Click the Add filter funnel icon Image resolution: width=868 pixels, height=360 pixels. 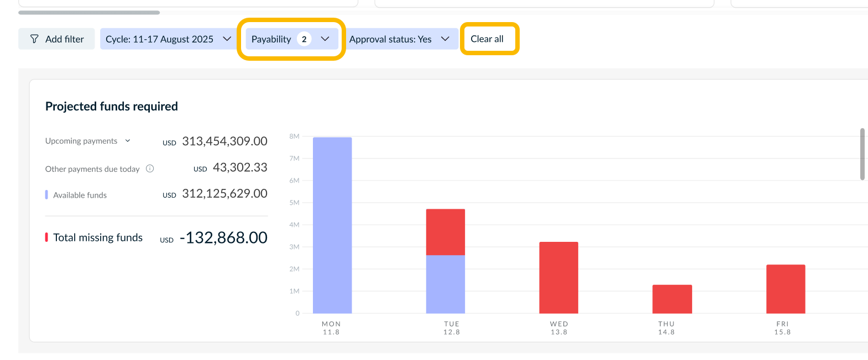coord(34,39)
